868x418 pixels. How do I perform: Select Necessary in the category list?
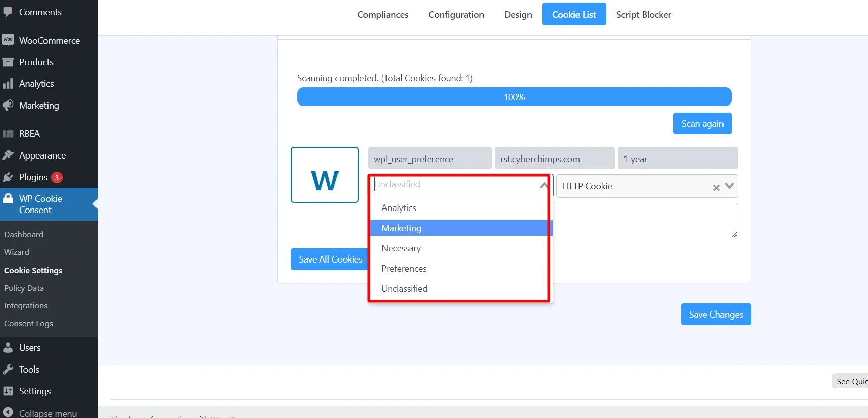(x=401, y=248)
